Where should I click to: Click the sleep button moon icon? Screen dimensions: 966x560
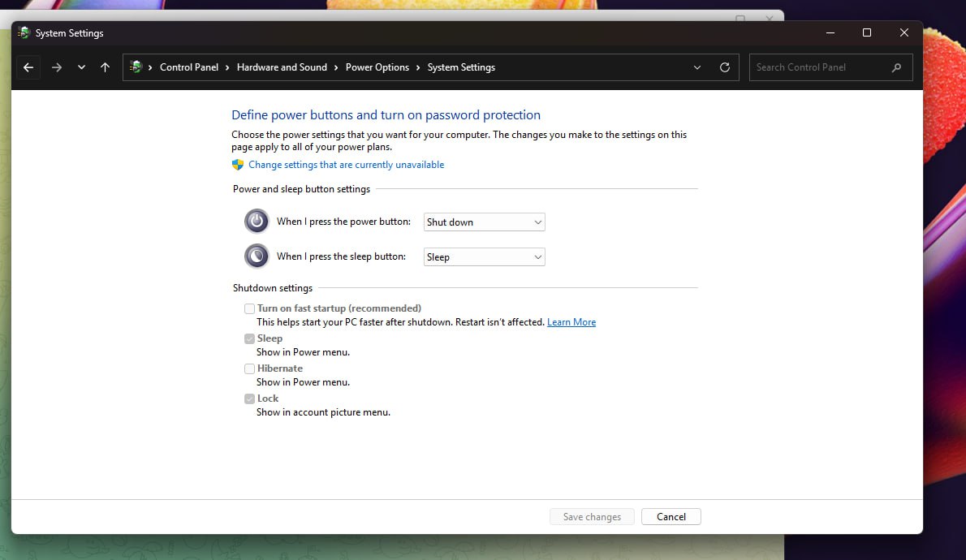click(257, 256)
